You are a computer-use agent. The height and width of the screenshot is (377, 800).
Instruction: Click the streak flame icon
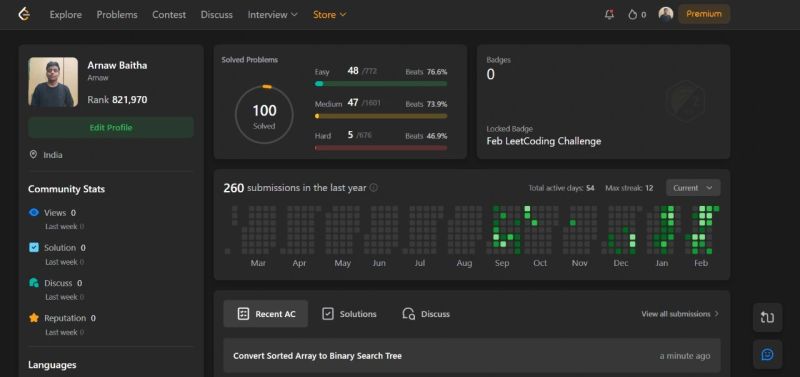633,15
